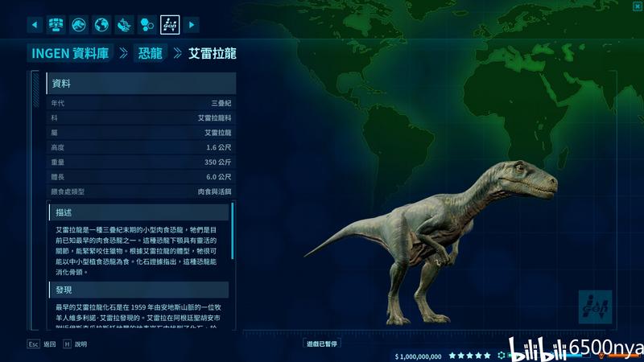Screen dimensions: 644x362
Task: Select the 年代 三疊紀 row
Action: tap(141, 103)
